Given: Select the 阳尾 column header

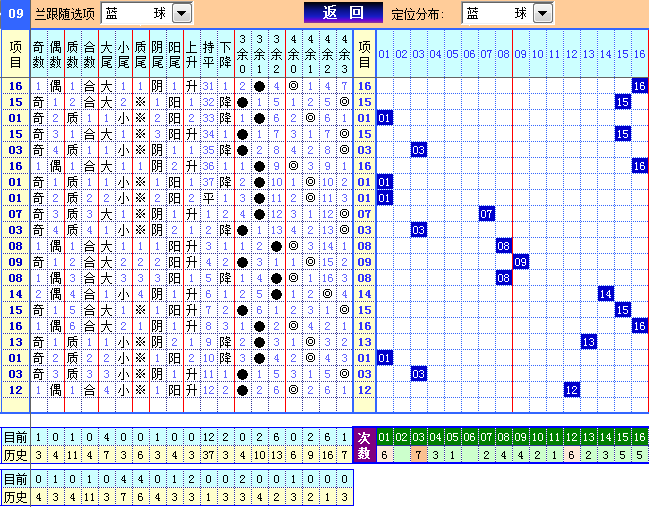Looking at the screenshot, I should click(174, 54).
